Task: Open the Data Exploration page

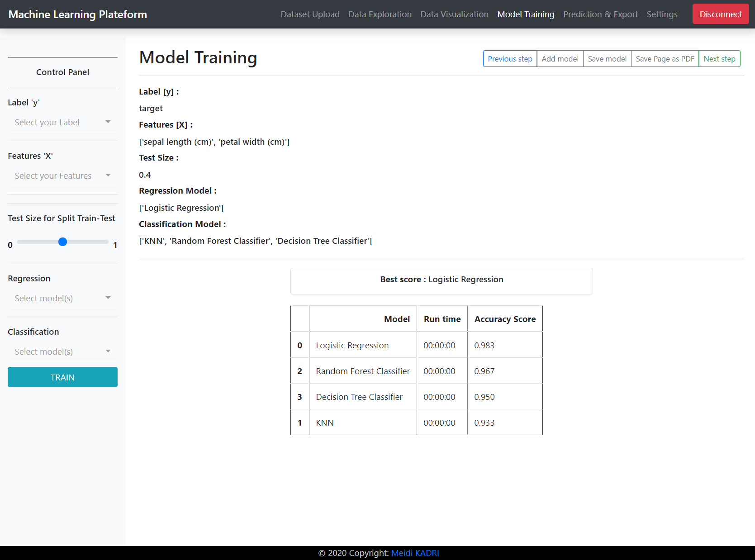Action: coord(380,14)
